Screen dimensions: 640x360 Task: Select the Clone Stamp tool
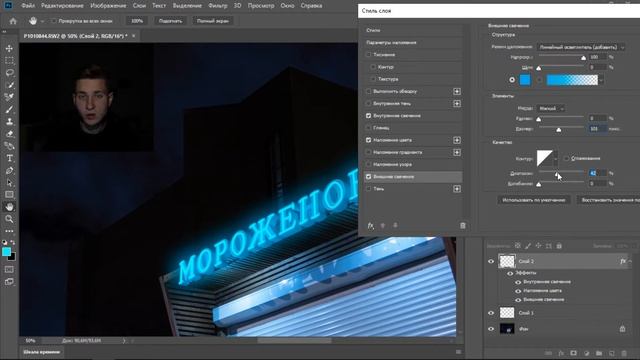[9, 122]
